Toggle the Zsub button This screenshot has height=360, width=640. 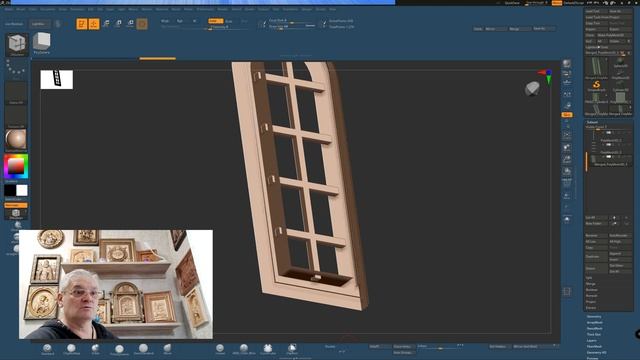[x=229, y=21]
